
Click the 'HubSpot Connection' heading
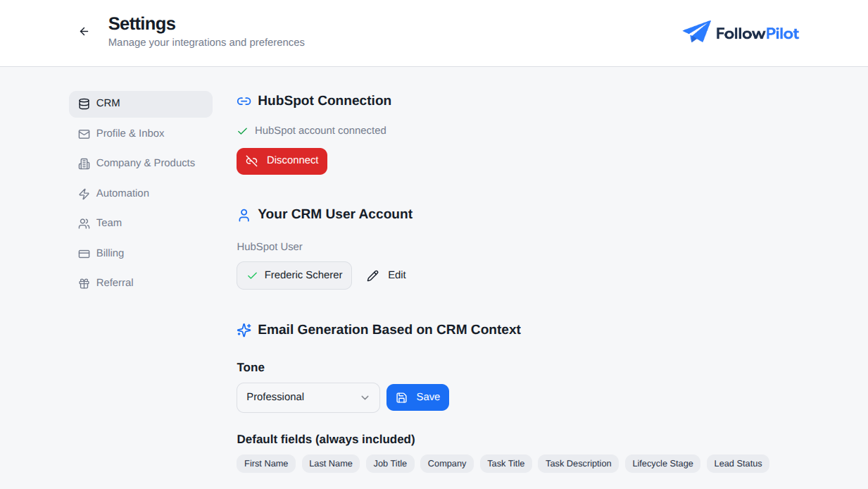325,101
